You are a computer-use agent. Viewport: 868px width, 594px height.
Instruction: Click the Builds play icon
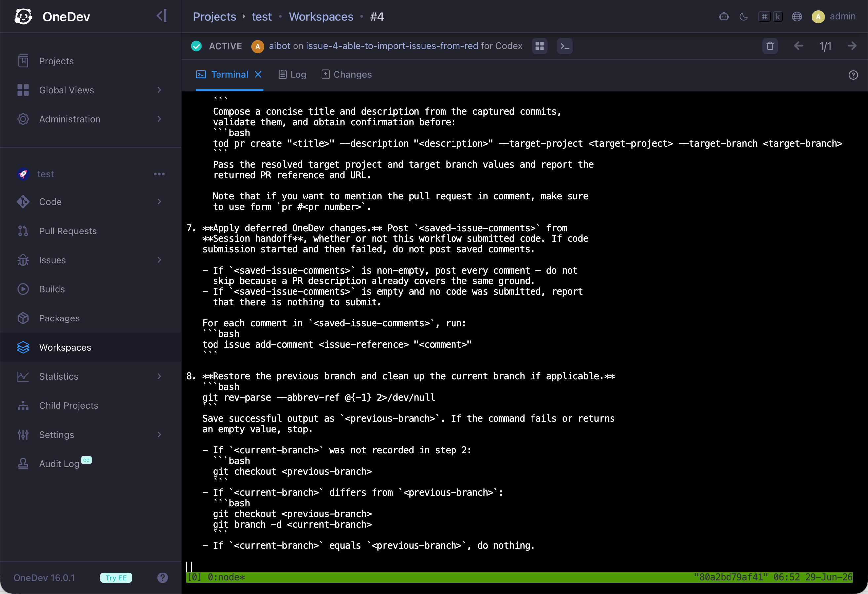23,289
